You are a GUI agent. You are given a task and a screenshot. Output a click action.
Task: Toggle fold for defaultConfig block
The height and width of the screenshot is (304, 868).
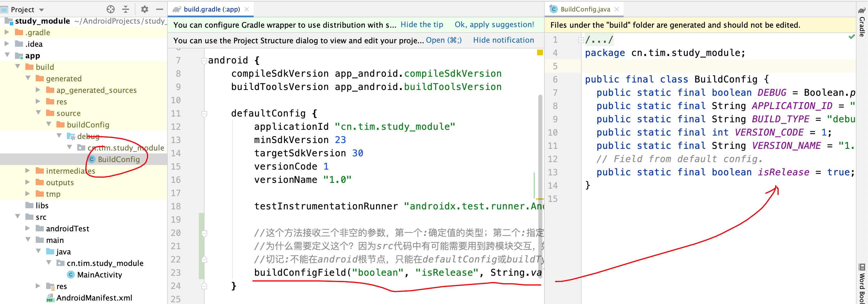pyautogui.click(x=204, y=114)
